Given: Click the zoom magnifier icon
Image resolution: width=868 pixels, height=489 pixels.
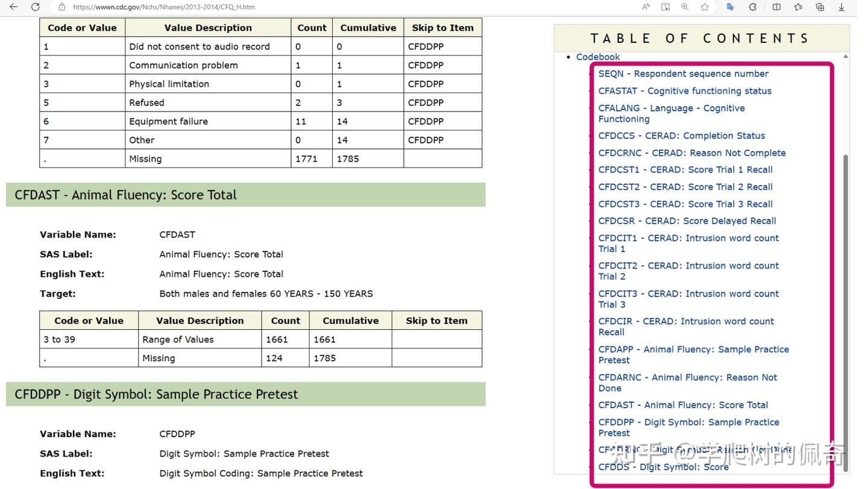Looking at the screenshot, I should click(x=685, y=7).
